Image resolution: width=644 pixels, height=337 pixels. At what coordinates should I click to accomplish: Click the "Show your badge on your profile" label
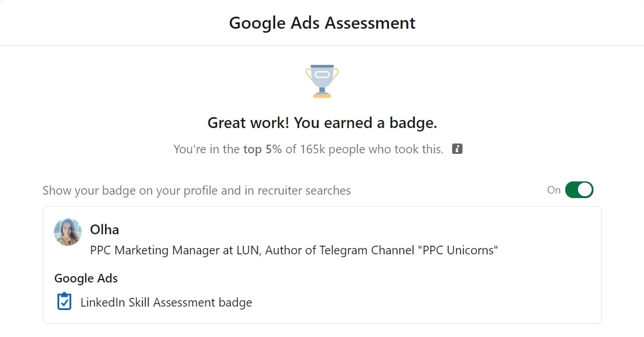pos(139,190)
